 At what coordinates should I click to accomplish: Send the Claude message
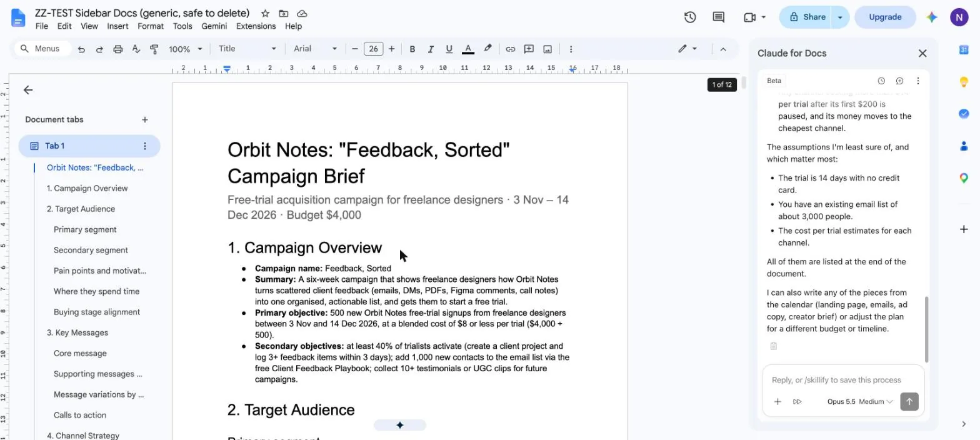click(909, 402)
